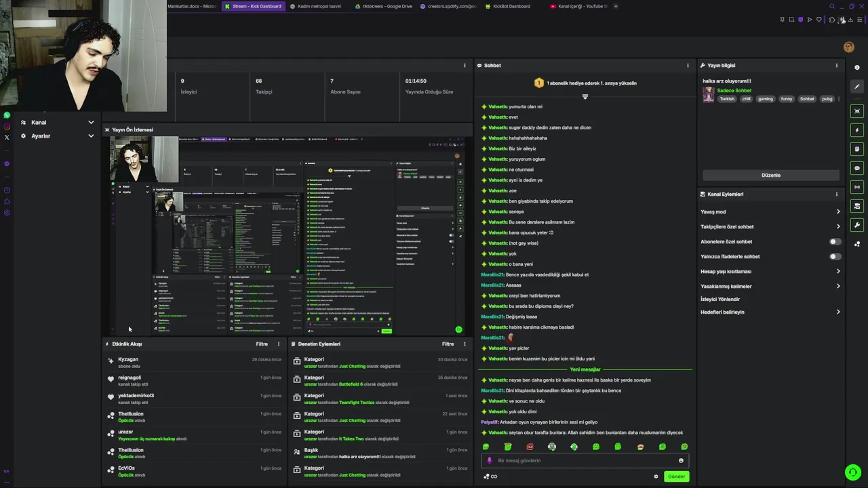Click the Düzenle button
The height and width of the screenshot is (488, 868).
pos(771,176)
